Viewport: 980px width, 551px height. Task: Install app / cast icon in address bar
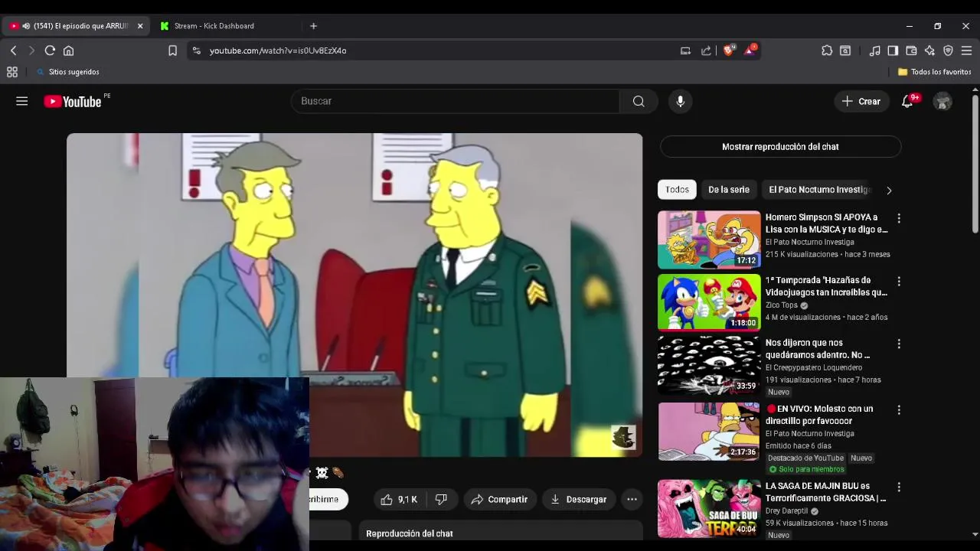coord(685,51)
